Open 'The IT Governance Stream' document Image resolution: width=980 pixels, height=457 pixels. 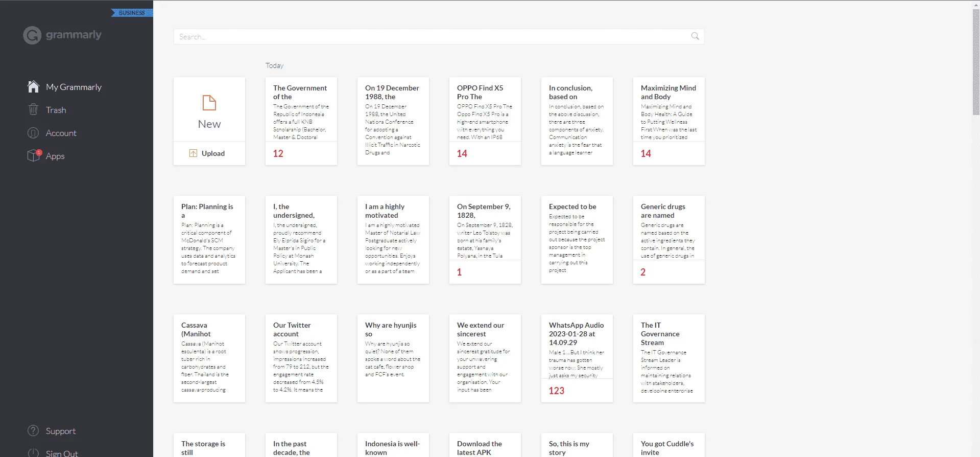pos(669,358)
